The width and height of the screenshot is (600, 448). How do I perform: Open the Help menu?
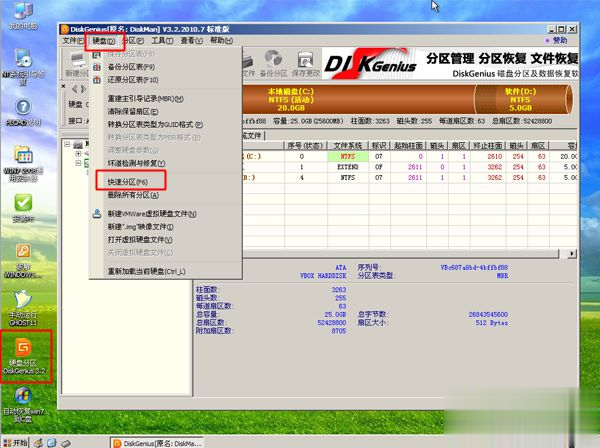click(x=221, y=41)
